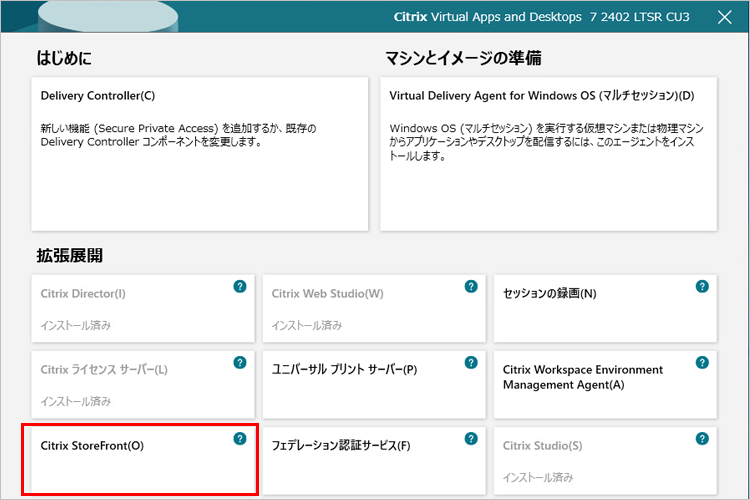Click the installed Citrix Director(I) tile
750x500 pixels.
point(130,308)
